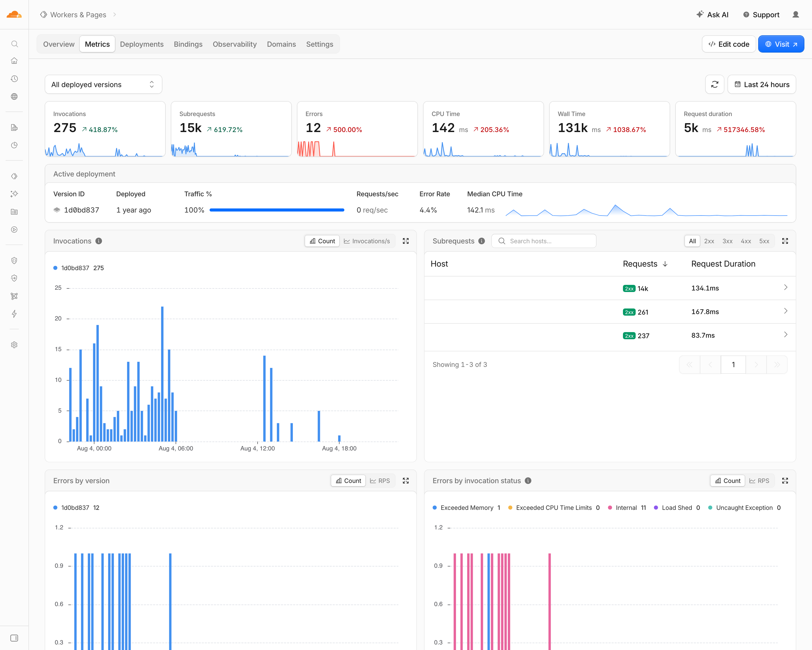This screenshot has width=812, height=650.
Task: Expand Errors by version chart fullscreen
Action: [x=406, y=481]
